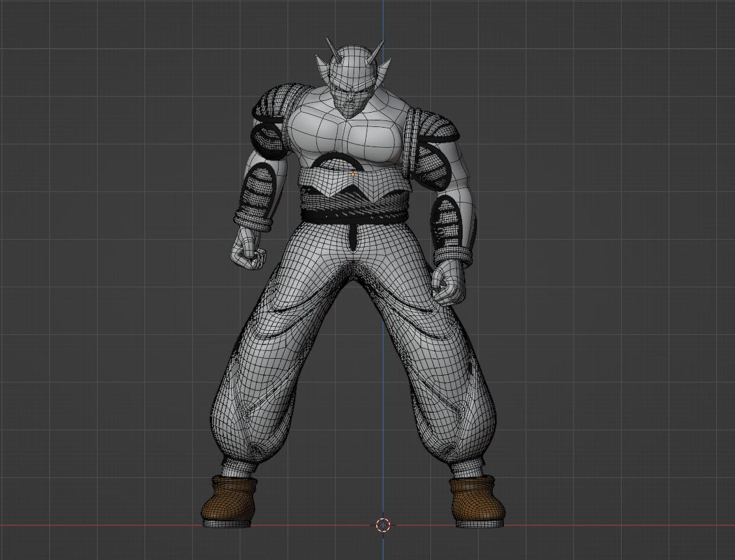Select the orange object origin dot
735x560 pixels.
353,175
